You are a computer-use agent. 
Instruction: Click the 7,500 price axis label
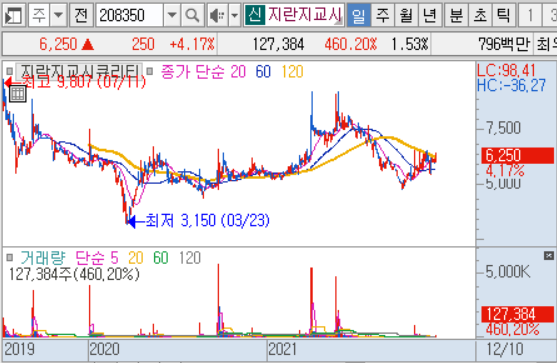pos(503,128)
